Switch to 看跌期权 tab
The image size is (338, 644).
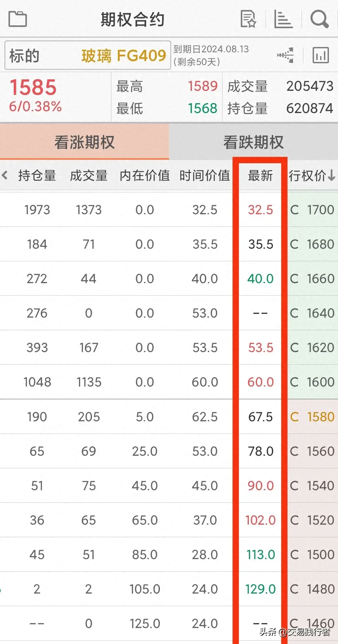(x=253, y=142)
